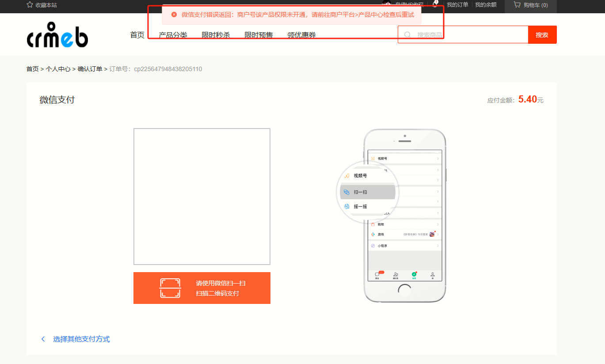This screenshot has height=364, width=605.
Task: Choose 选择其他支付方式 link
Action: click(81, 339)
